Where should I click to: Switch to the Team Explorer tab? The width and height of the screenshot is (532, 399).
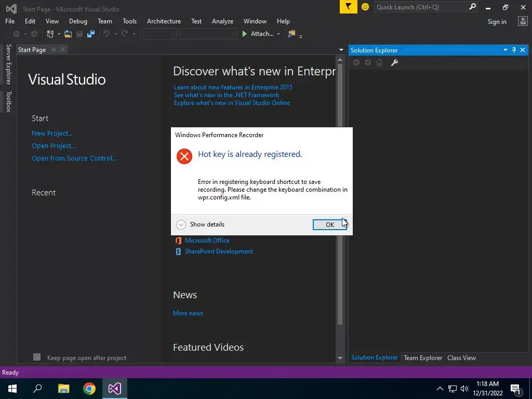click(x=423, y=357)
